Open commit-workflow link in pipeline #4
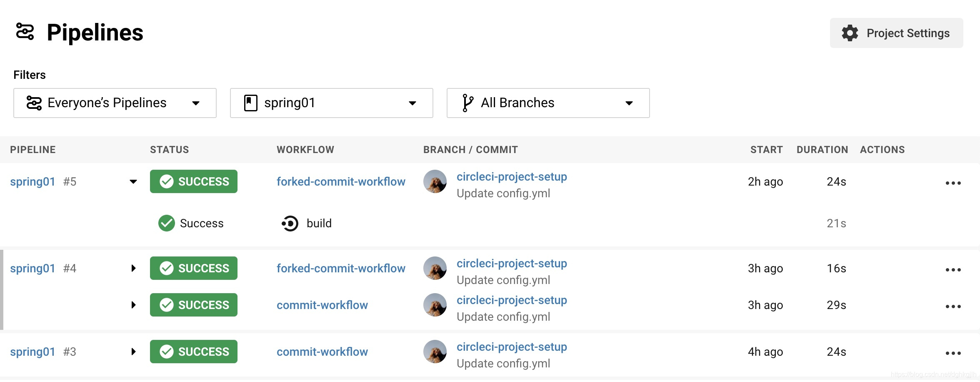The image size is (980, 382). tap(322, 305)
